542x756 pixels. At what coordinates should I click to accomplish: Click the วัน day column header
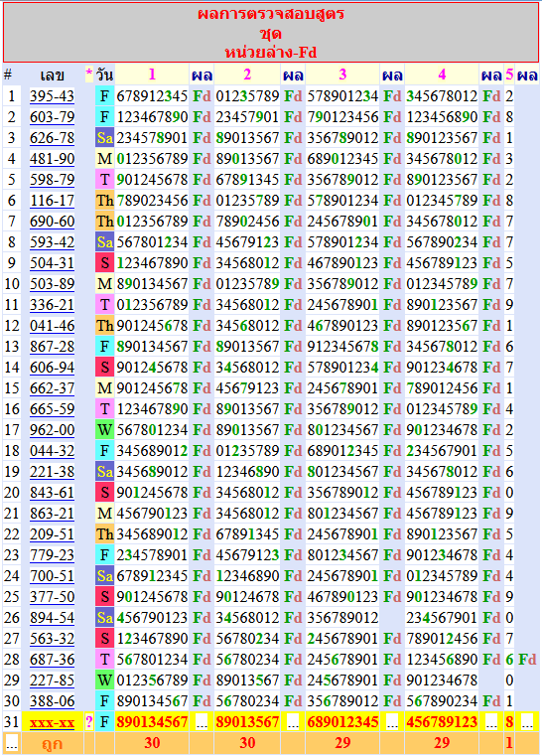[104, 75]
